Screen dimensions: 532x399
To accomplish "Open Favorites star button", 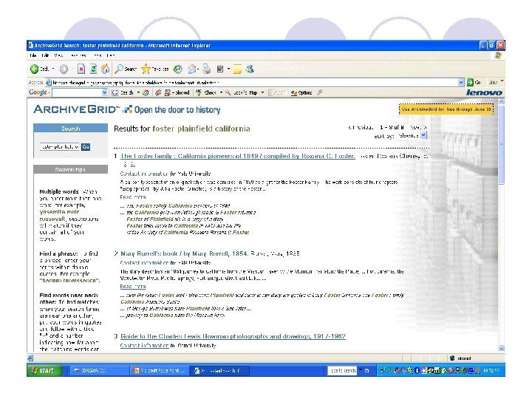I will point(155,69).
